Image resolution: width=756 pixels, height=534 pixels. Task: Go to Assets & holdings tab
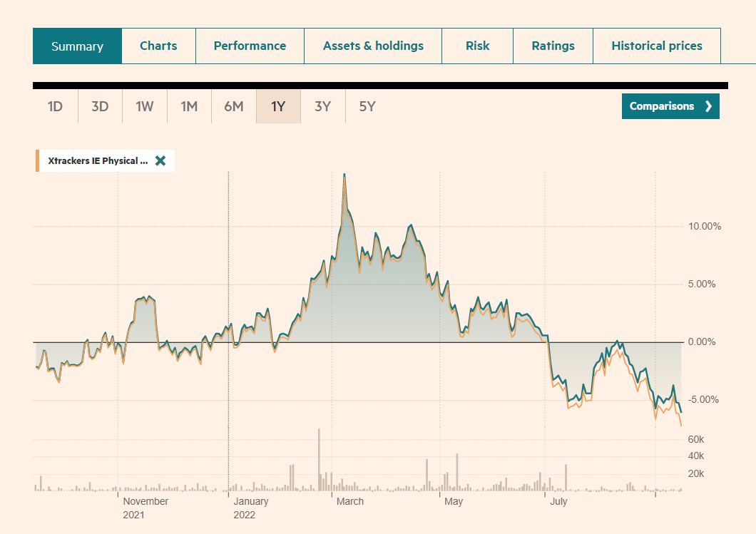373,46
